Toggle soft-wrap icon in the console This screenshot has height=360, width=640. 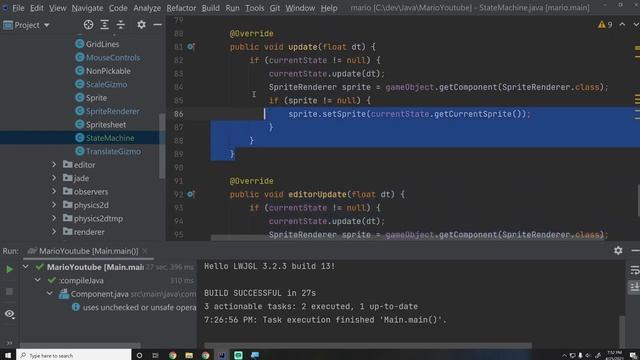click(634, 270)
